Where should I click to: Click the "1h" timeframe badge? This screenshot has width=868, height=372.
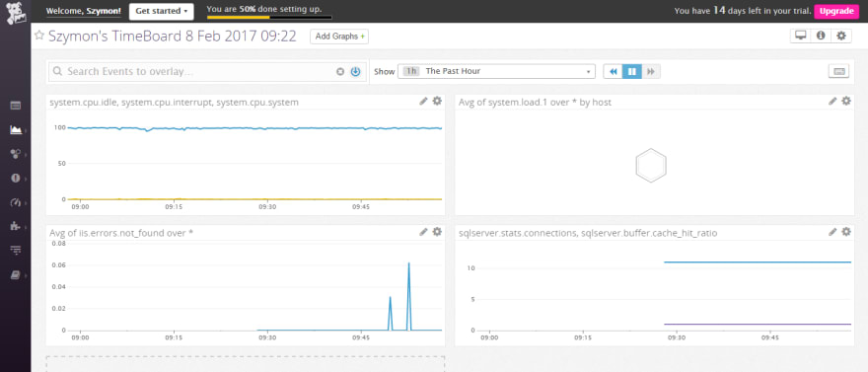click(411, 71)
